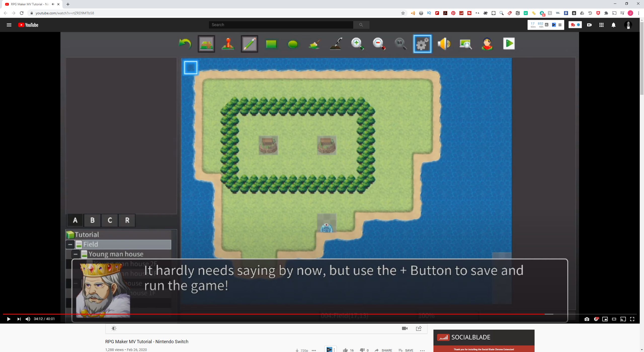This screenshot has width=644, height=352.
Task: Click the SHARE button
Action: click(383, 350)
